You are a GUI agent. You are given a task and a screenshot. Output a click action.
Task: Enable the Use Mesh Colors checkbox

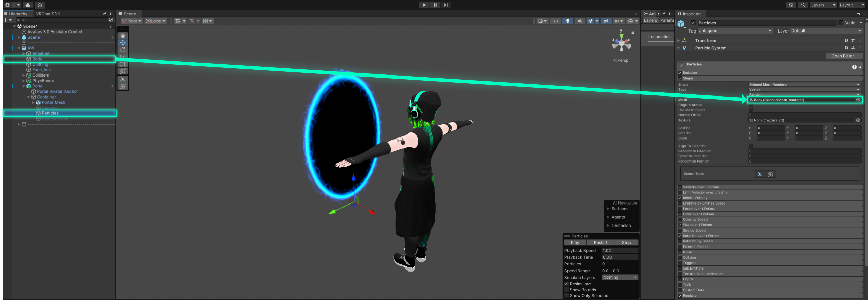751,110
